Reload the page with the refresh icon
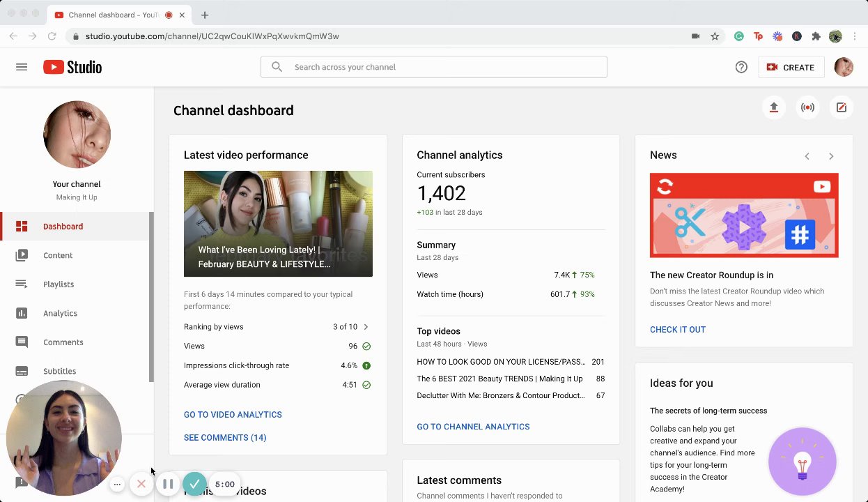Image resolution: width=868 pixels, height=502 pixels. point(52,36)
